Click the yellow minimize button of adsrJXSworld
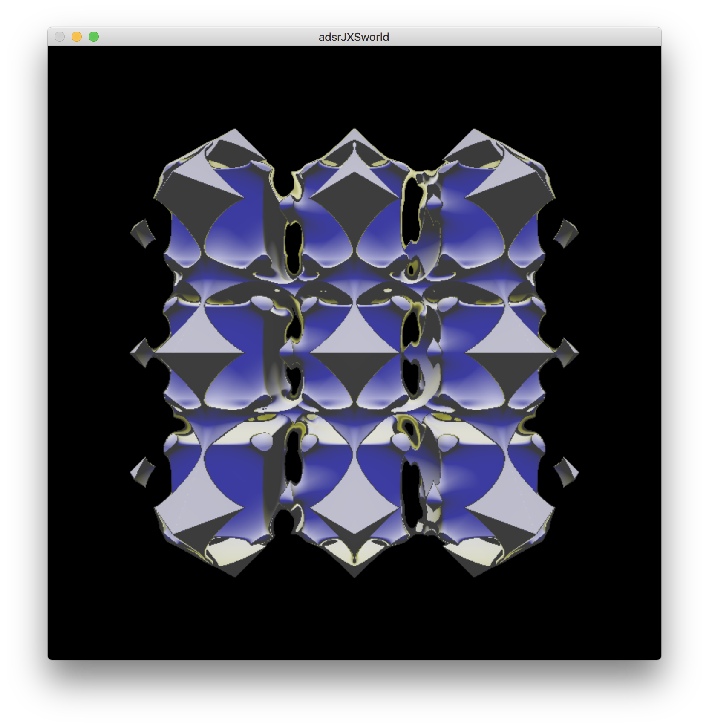The image size is (709, 728). (x=77, y=37)
